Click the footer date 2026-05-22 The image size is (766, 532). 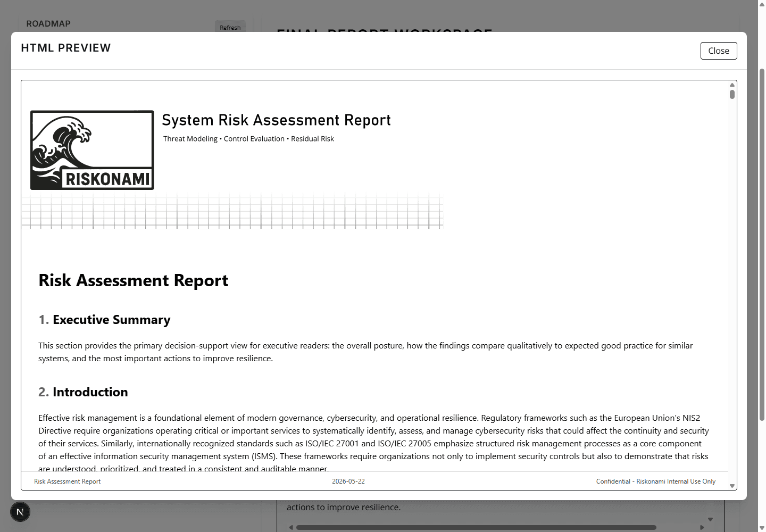coord(348,481)
